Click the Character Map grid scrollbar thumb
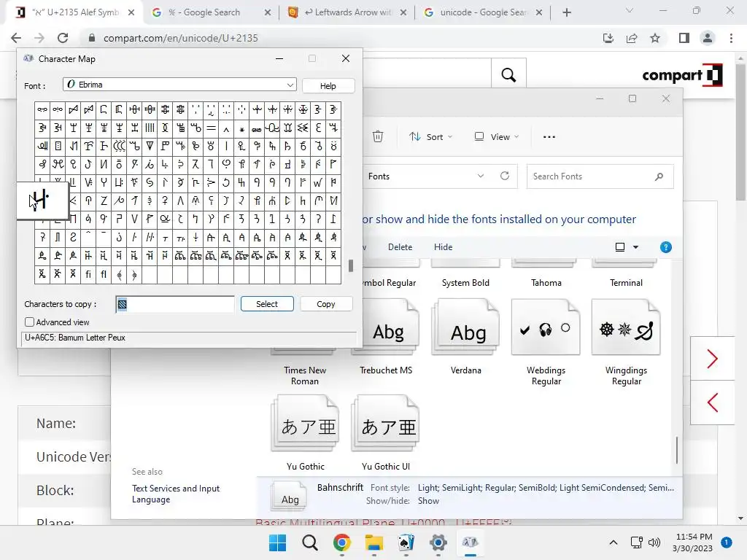747x560 pixels. 351,265
